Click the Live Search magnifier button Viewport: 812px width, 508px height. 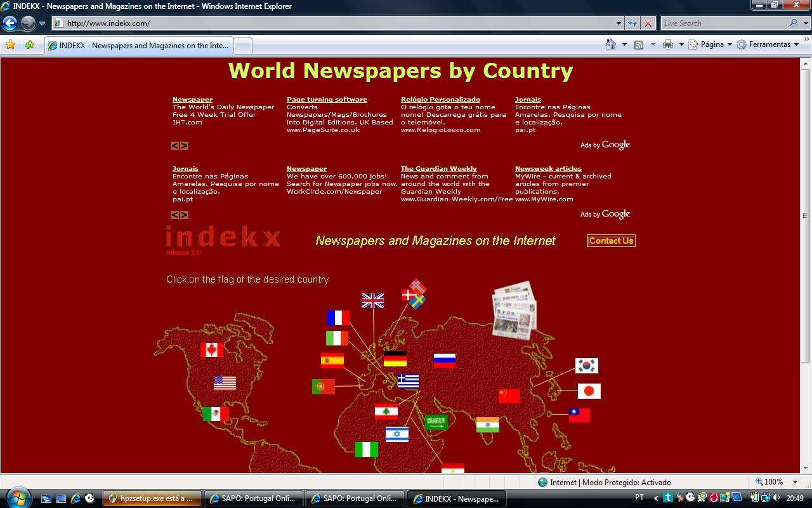(x=794, y=23)
